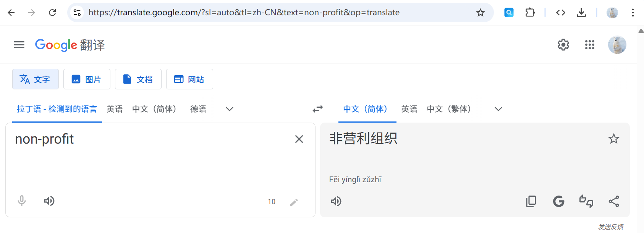Listen to the translated Chinese text
The width and height of the screenshot is (644, 233).
click(336, 201)
